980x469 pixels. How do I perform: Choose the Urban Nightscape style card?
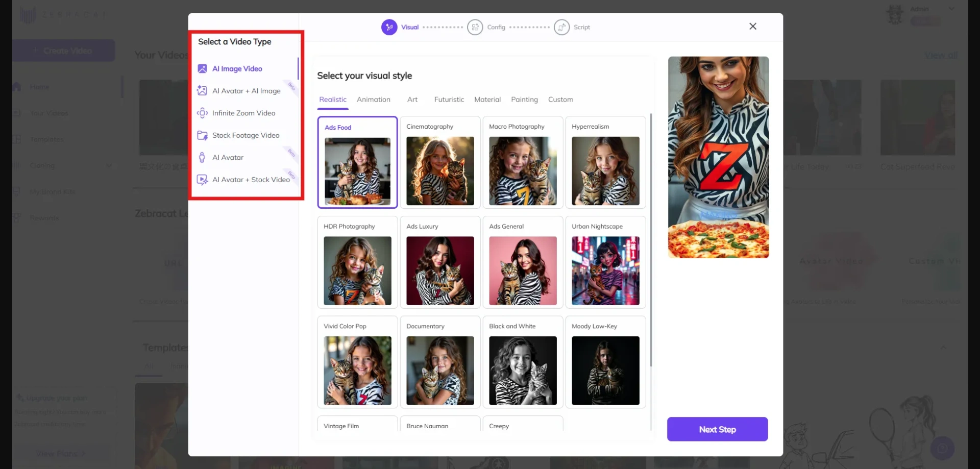(605, 262)
